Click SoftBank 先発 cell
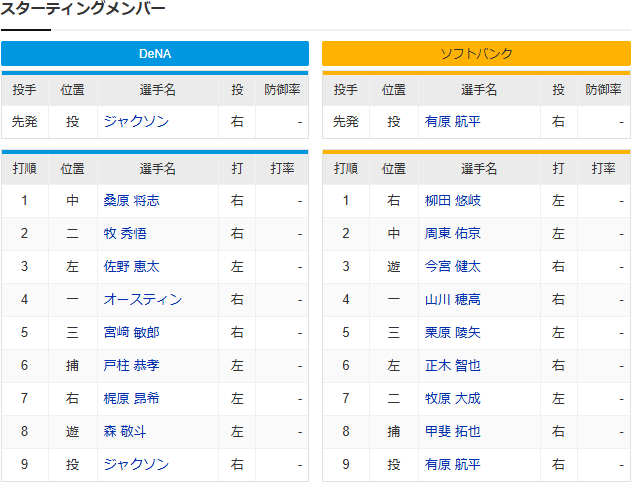 [x=346, y=121]
